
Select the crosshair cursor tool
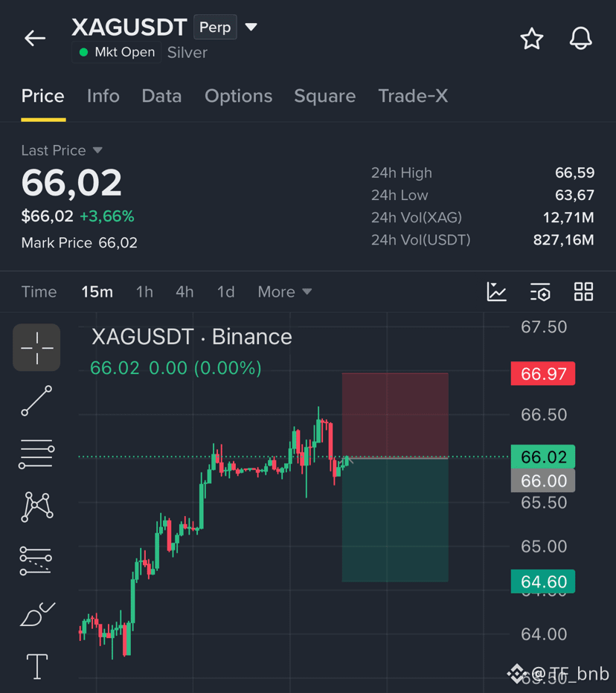pos(36,347)
